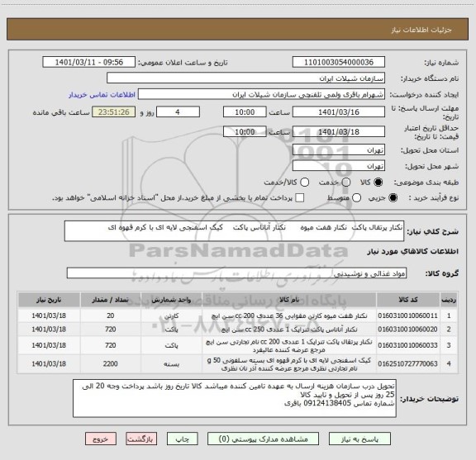
Task: Choose the جزیی purchase type radio
Action: (x=393, y=198)
